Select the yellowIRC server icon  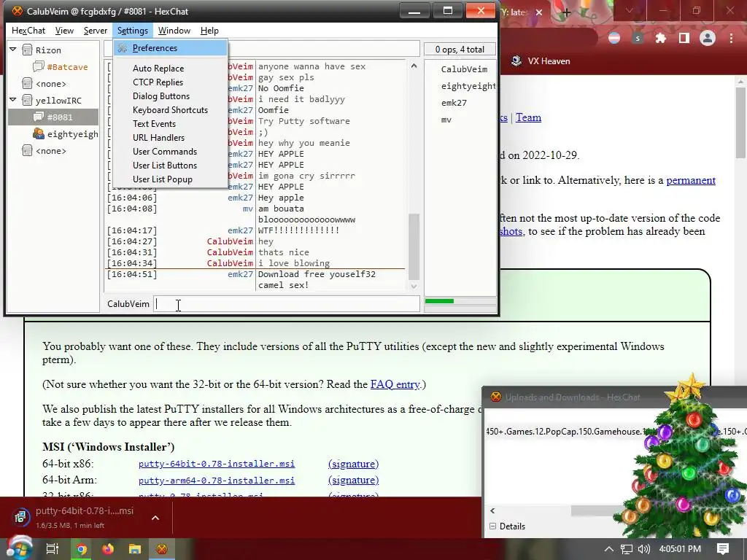pos(28,101)
